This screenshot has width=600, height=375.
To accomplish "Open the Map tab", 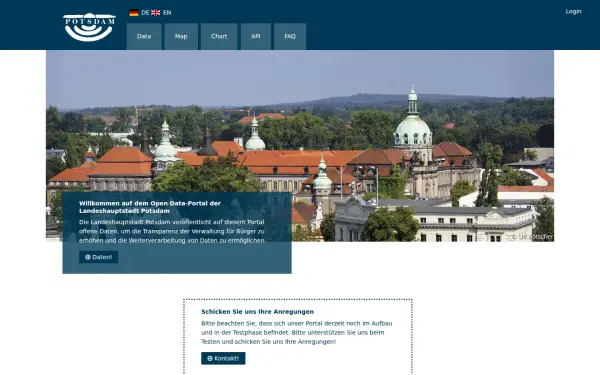I will click(181, 36).
